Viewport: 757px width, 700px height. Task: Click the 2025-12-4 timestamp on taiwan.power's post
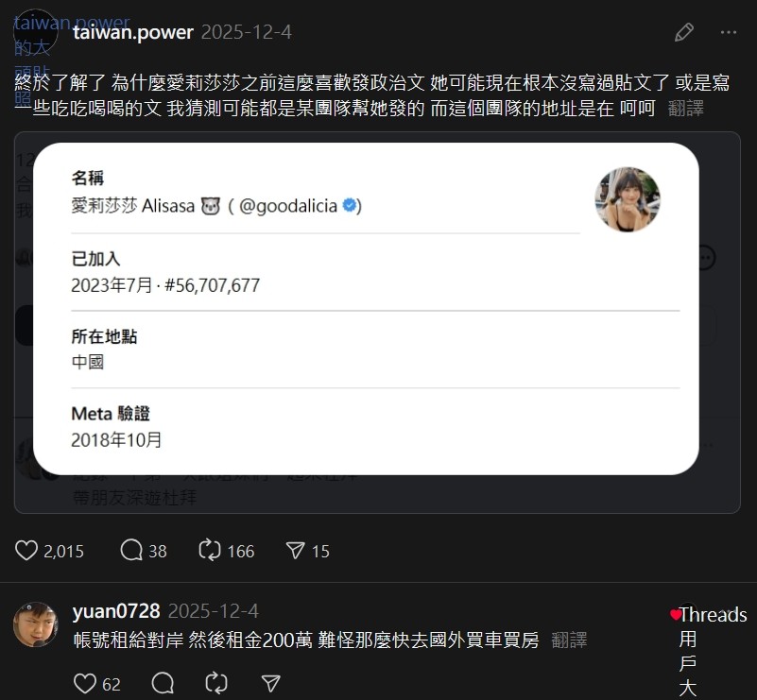pyautogui.click(x=247, y=32)
